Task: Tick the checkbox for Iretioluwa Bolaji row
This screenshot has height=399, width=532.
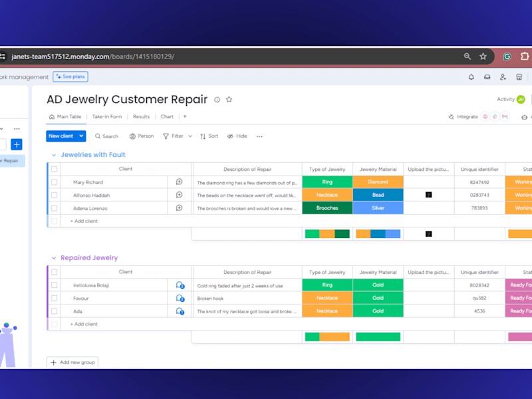Action: pyautogui.click(x=55, y=285)
